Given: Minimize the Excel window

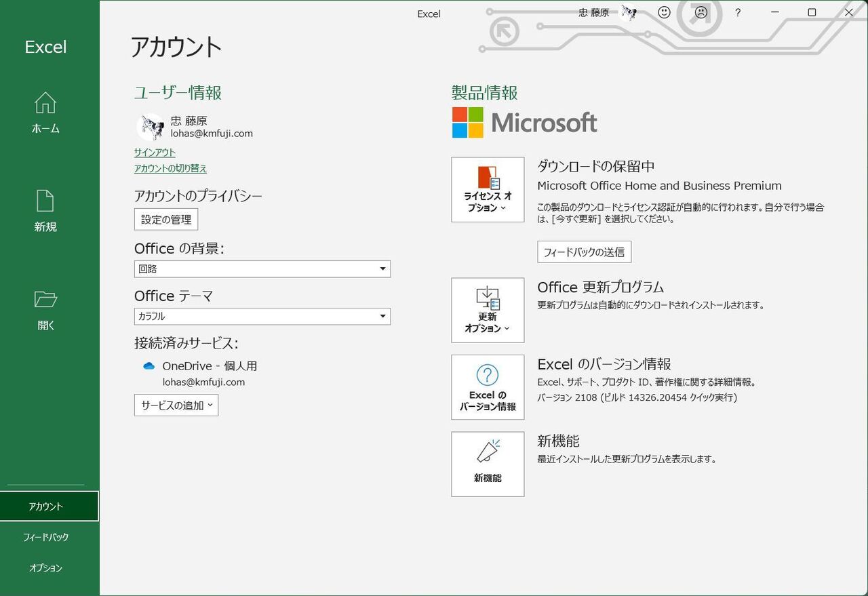Looking at the screenshot, I should [x=775, y=12].
